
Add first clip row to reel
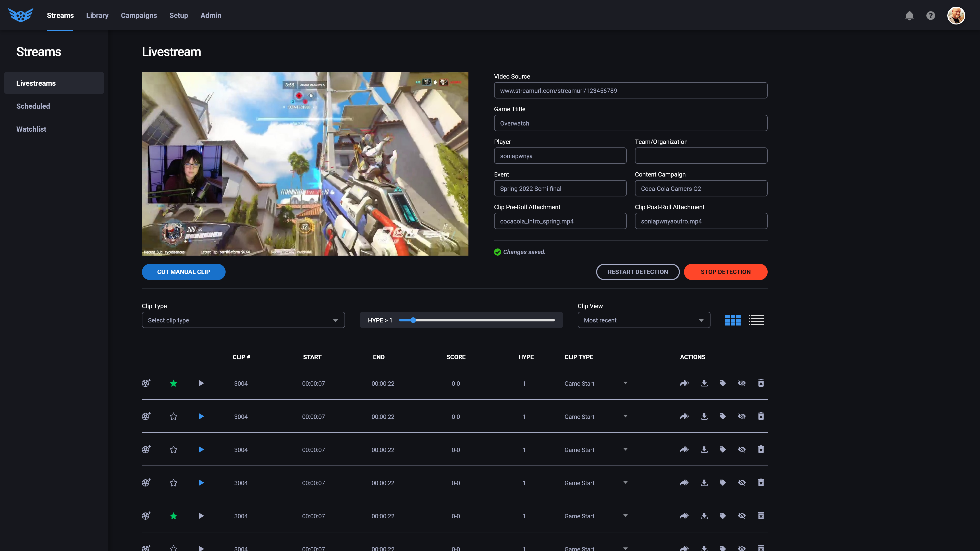coord(146,383)
